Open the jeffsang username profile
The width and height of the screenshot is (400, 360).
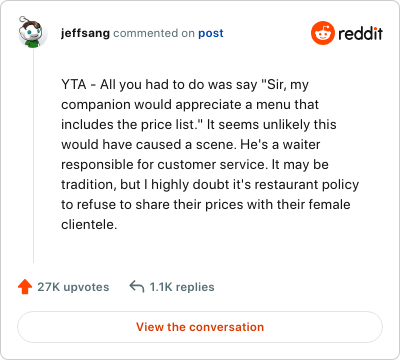click(x=85, y=33)
